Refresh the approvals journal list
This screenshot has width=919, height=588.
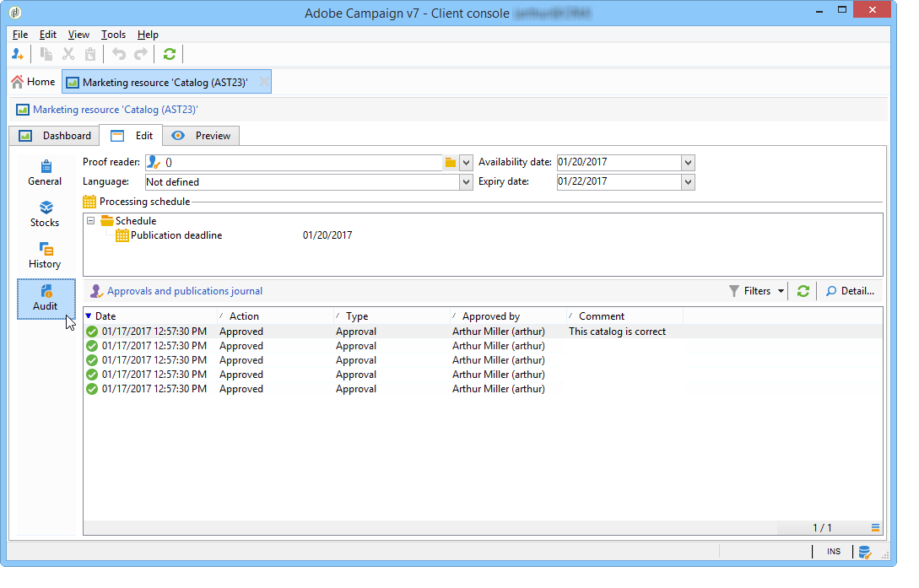(803, 291)
